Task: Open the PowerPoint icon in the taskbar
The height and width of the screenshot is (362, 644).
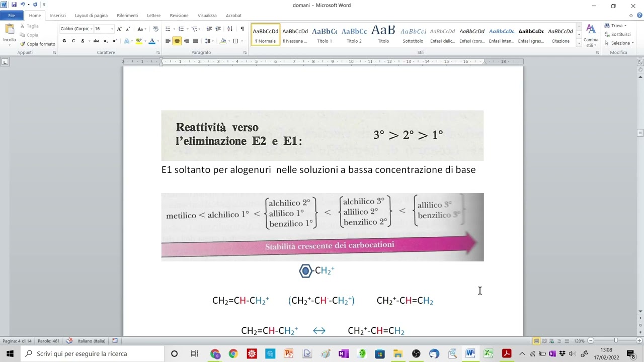Action: coord(288,353)
